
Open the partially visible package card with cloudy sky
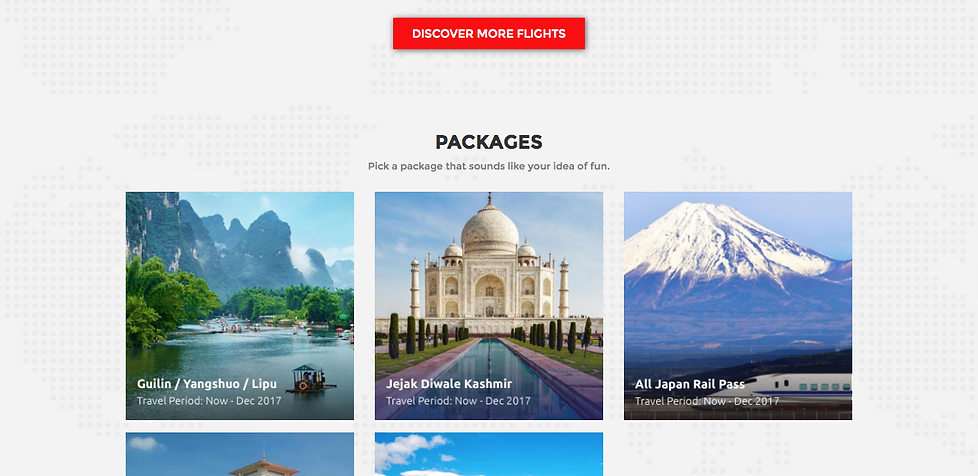pyautogui.click(x=488, y=454)
